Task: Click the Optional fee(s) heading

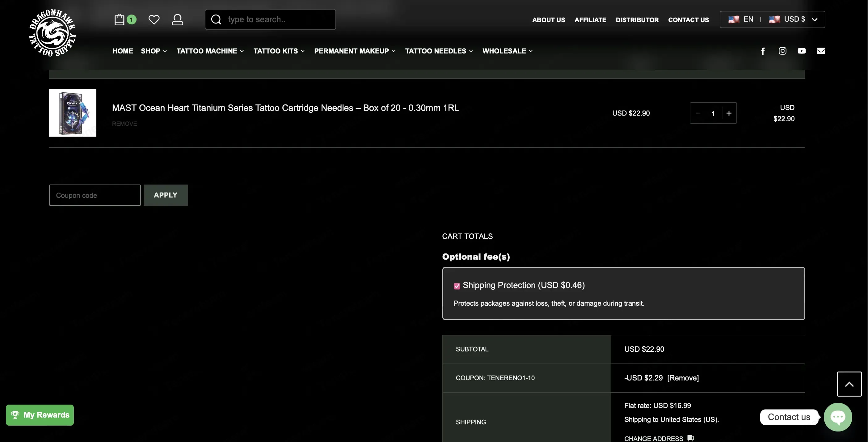Action: coord(476,257)
